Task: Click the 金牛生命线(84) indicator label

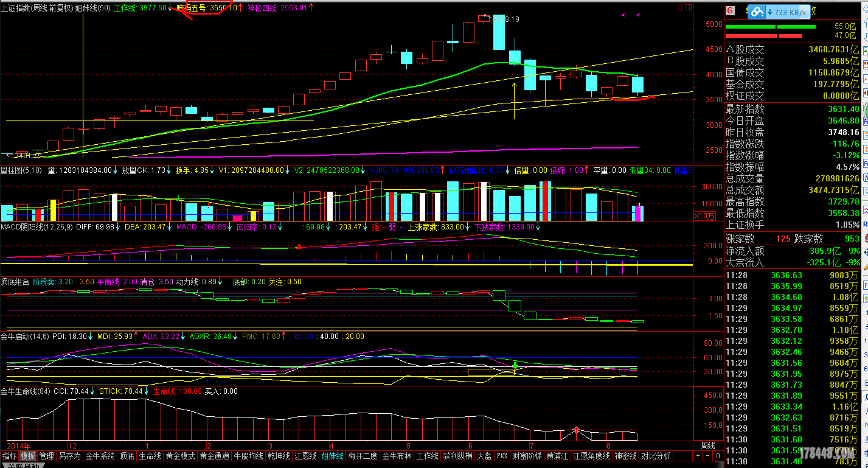Action: [x=25, y=391]
